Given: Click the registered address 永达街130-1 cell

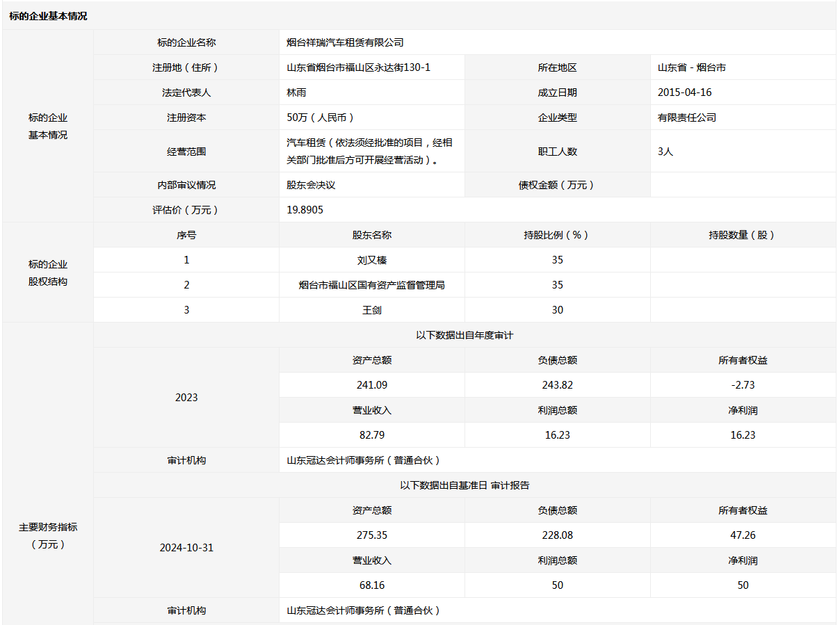Looking at the screenshot, I should 359,67.
